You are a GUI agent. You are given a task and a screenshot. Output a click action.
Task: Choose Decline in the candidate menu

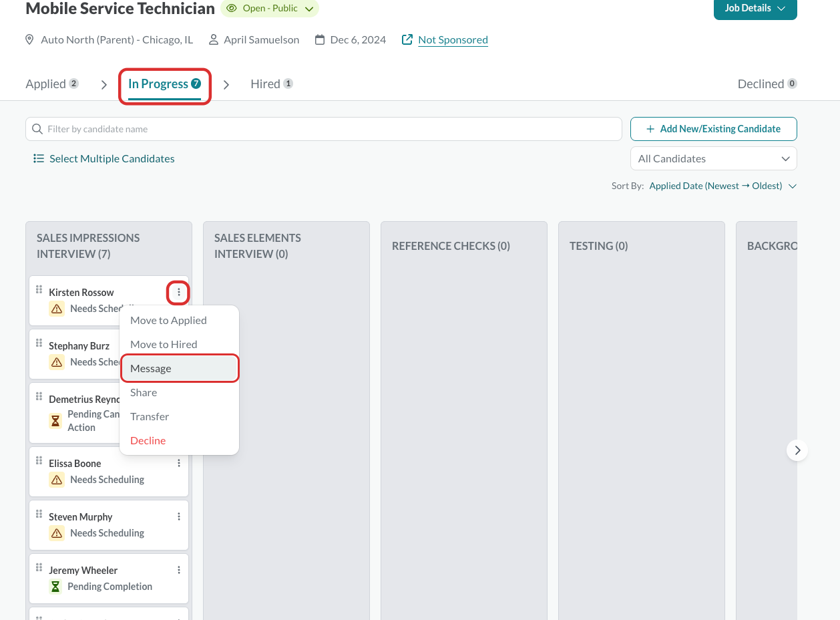(179, 441)
